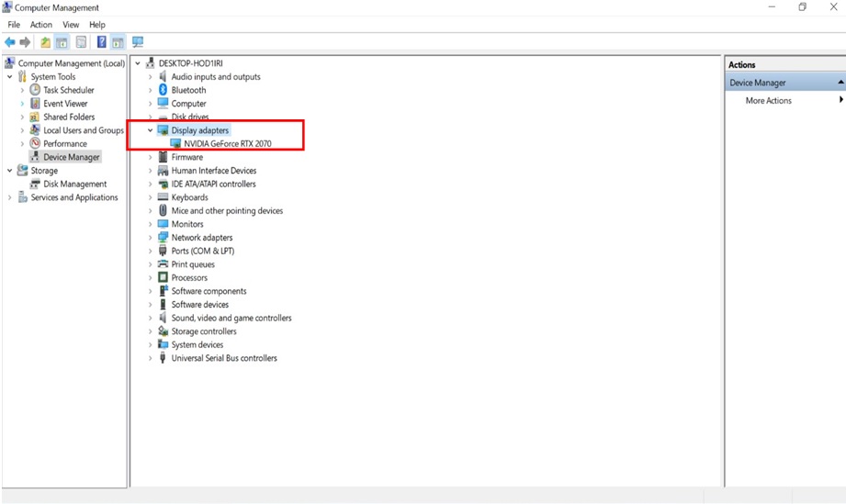Viewport: 846px width, 504px height.
Task: Click the Processors chip icon
Action: click(163, 277)
